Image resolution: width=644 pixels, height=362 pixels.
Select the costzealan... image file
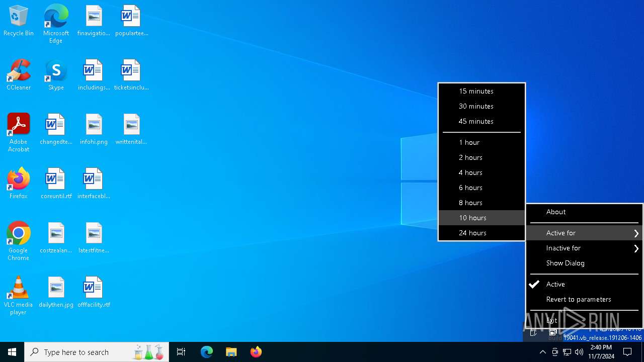point(56,238)
